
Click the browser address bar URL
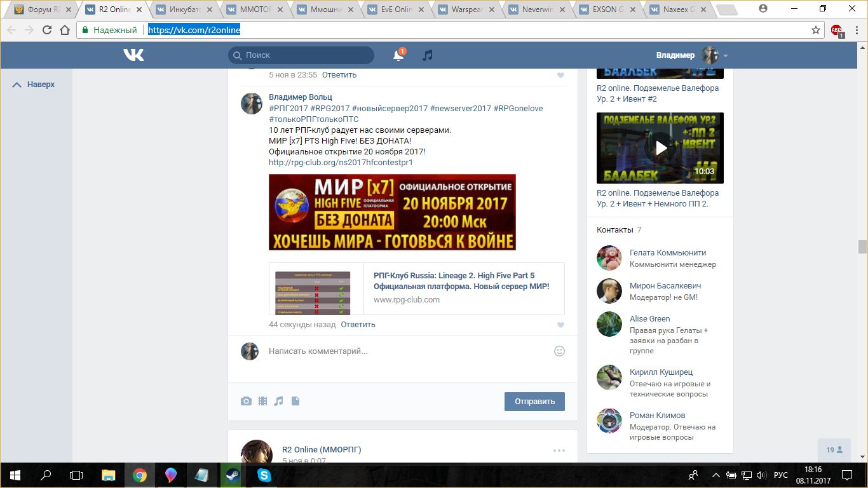pyautogui.click(x=194, y=30)
